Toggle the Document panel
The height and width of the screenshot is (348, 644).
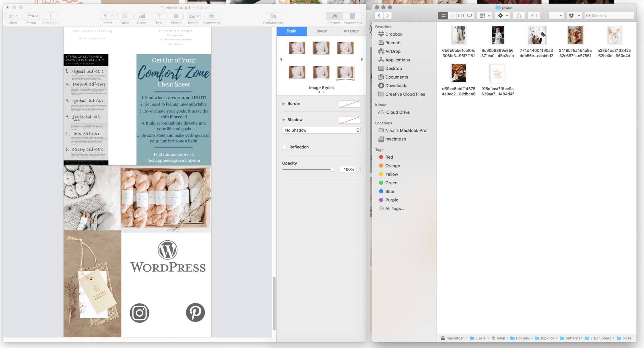click(x=353, y=16)
